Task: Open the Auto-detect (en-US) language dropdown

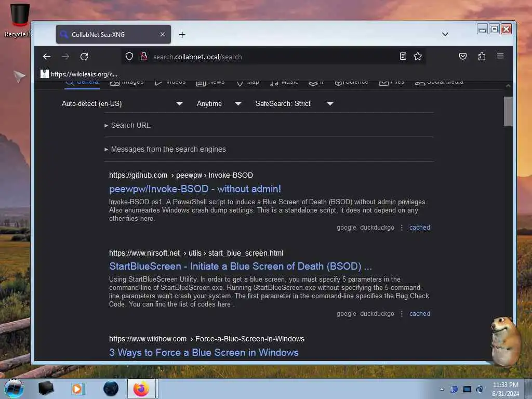Action: 122,103
